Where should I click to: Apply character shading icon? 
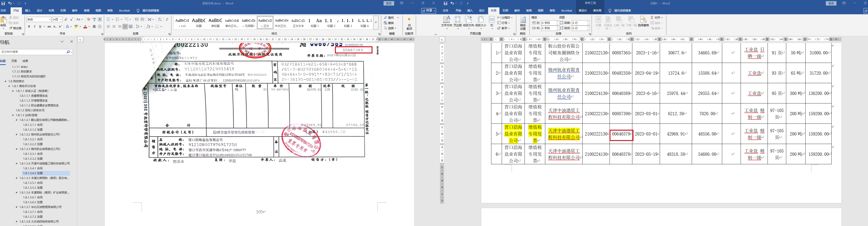click(x=94, y=26)
